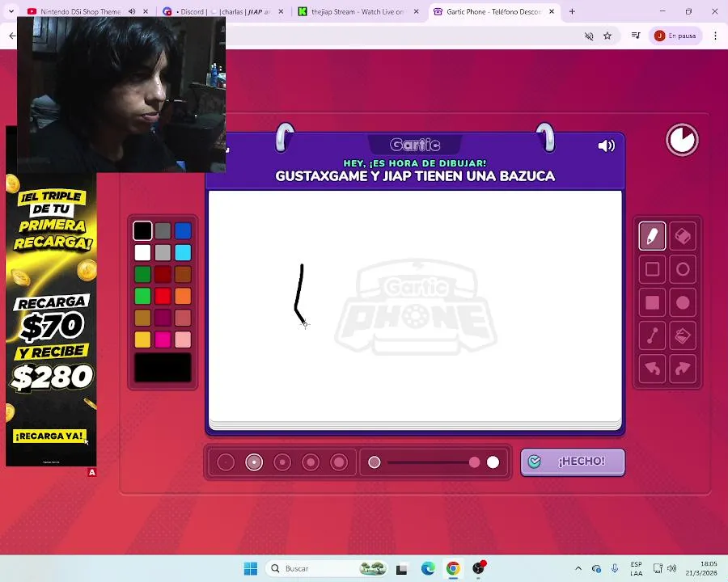
Task: Show hidden system tray icons
Action: point(578,568)
